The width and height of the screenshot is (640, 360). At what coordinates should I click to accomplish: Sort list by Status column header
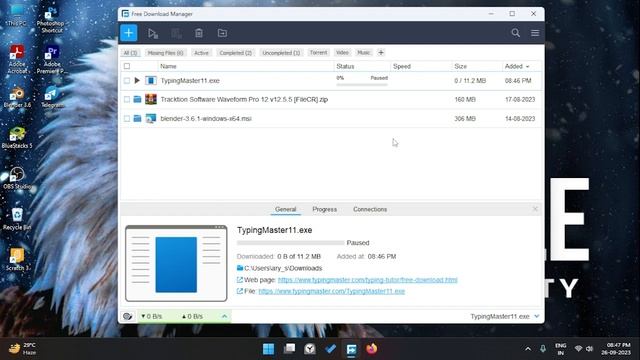tap(345, 66)
